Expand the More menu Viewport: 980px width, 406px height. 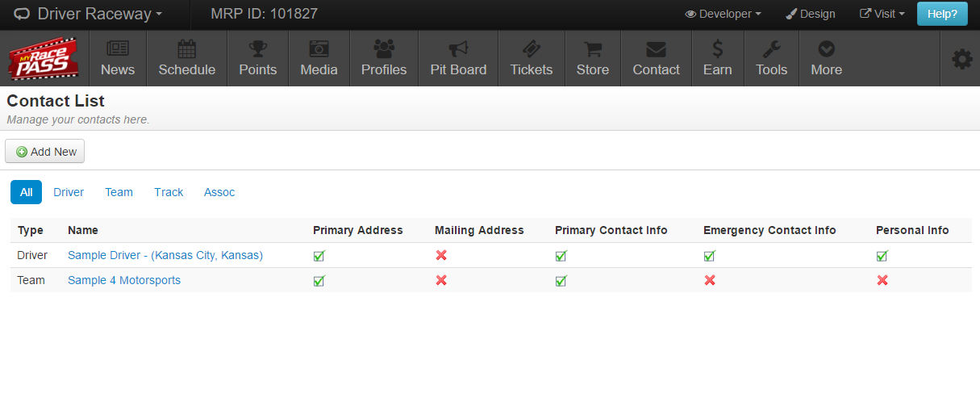[826, 58]
